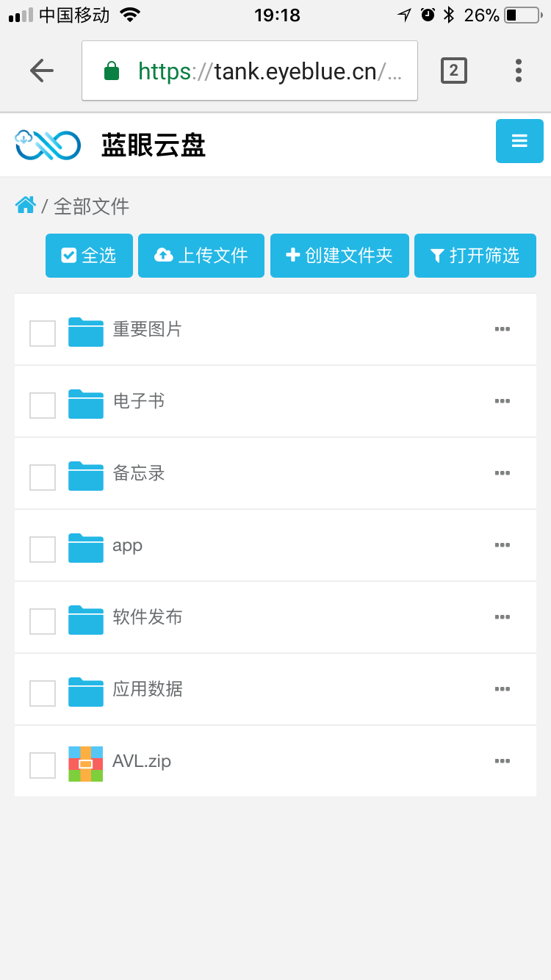The height and width of the screenshot is (980, 551).
Task: Show more actions for 软件发布 folder
Action: tap(503, 617)
